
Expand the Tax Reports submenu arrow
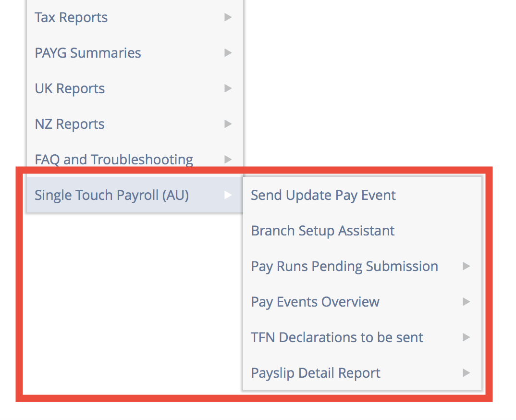click(x=228, y=17)
